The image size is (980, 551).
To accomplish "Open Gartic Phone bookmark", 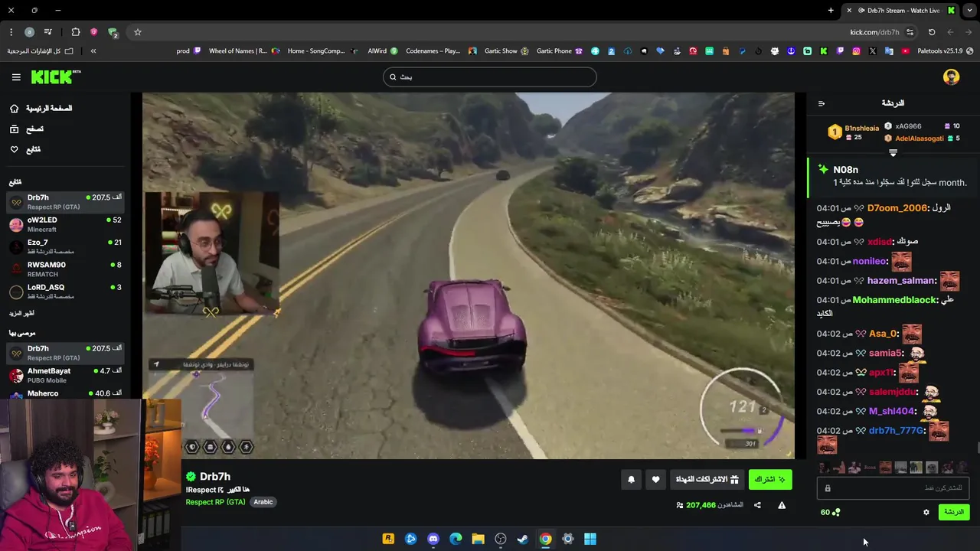I will (559, 51).
